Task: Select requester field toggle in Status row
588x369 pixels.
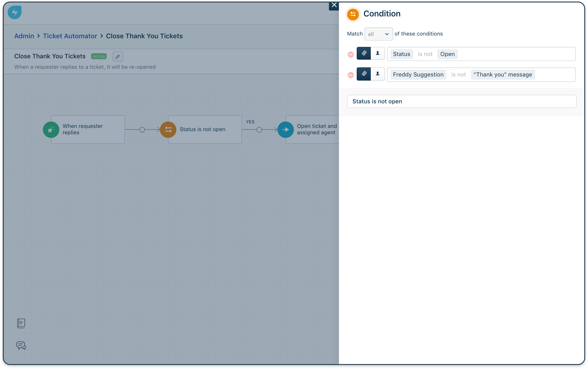Action: pyautogui.click(x=377, y=53)
